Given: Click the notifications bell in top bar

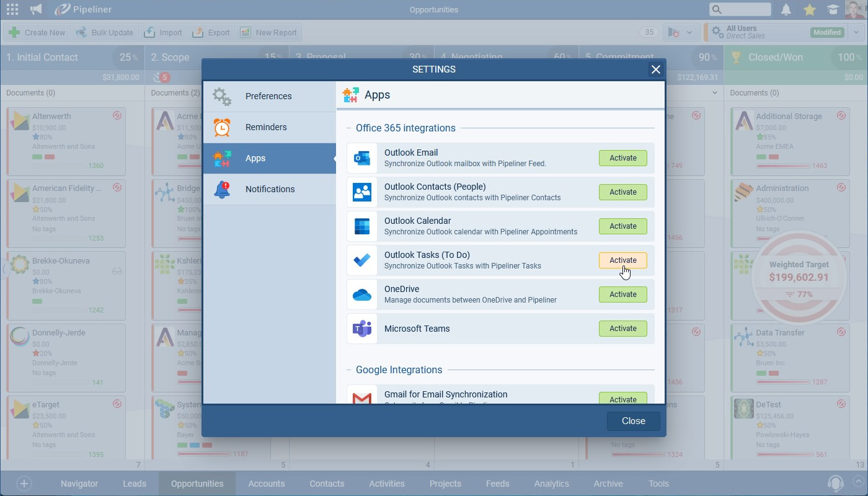Looking at the screenshot, I should (786, 9).
